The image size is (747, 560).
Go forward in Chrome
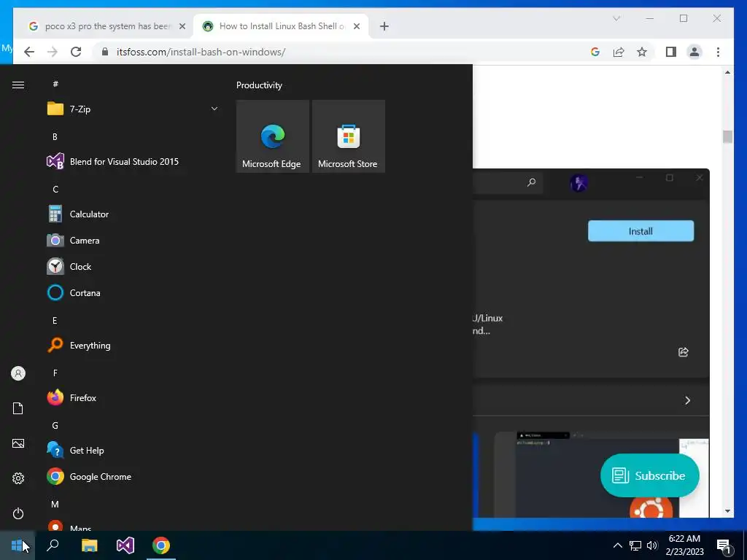click(x=53, y=52)
